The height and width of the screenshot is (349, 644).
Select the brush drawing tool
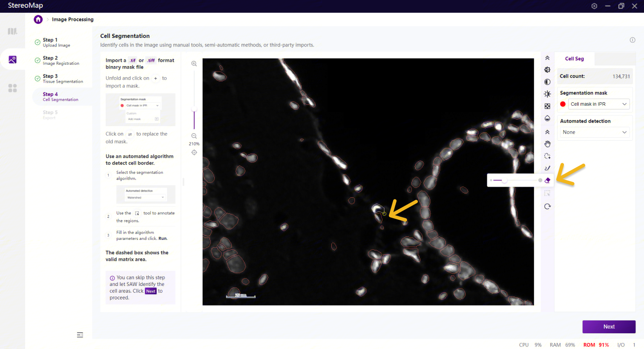tap(547, 168)
